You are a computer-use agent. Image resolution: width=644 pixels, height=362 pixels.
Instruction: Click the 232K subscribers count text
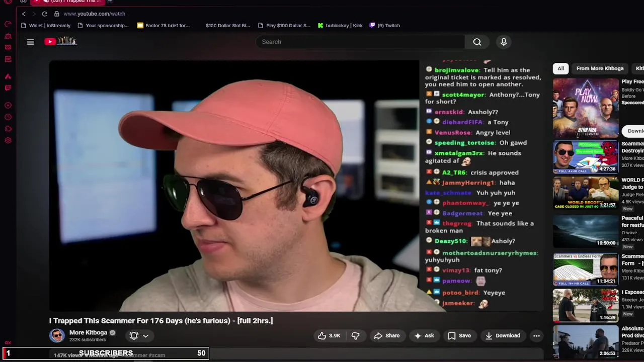point(88,340)
